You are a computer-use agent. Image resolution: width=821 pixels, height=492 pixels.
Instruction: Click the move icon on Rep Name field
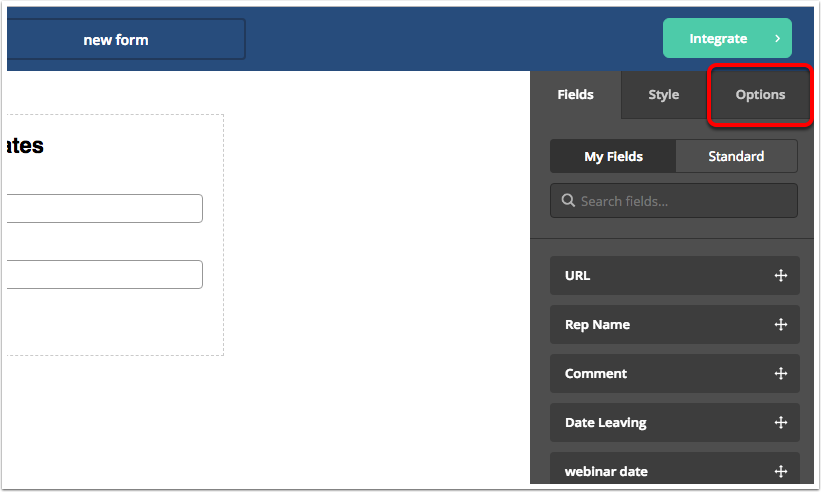781,325
